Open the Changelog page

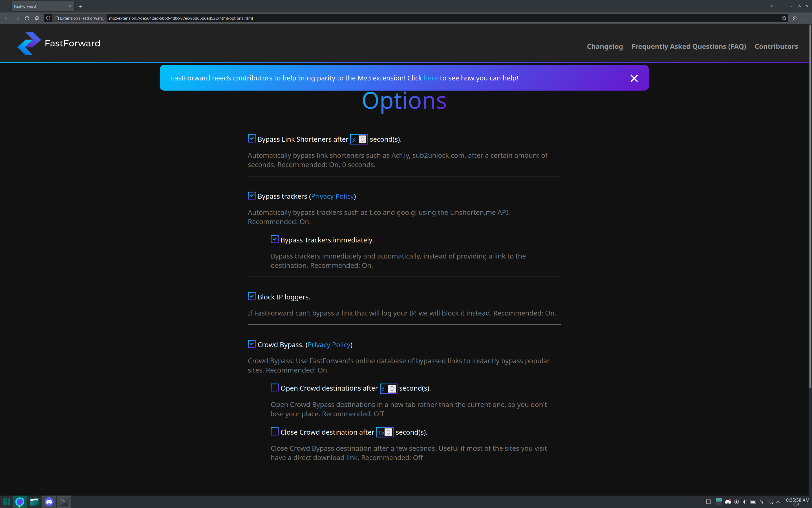pyautogui.click(x=605, y=46)
